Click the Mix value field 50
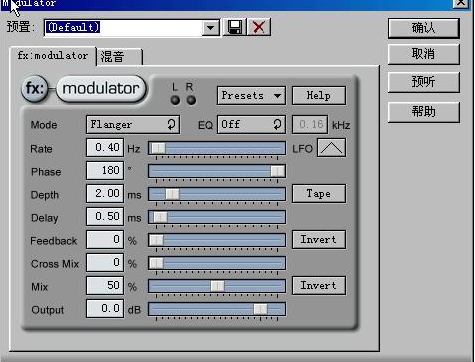Image resolution: width=475 pixels, height=362 pixels. tap(105, 285)
